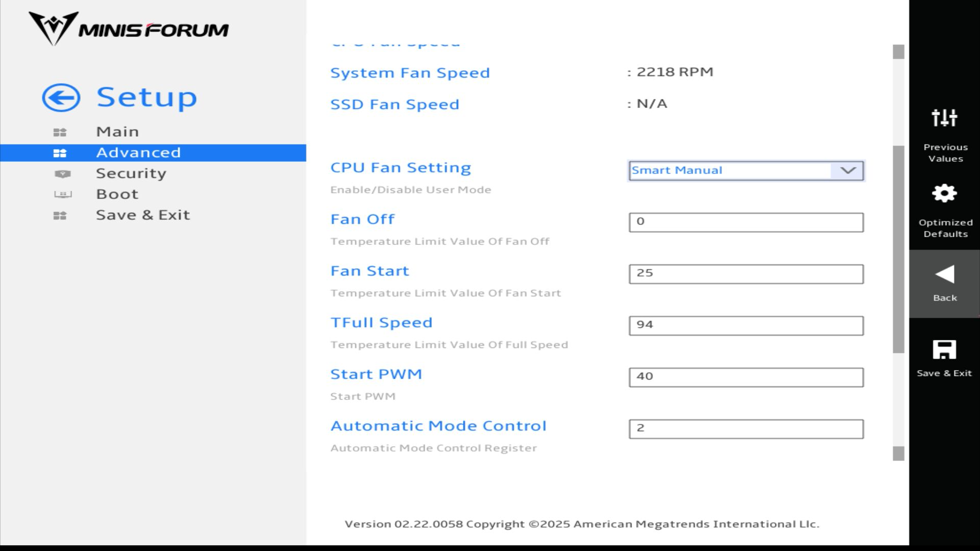This screenshot has height=551, width=980.
Task: Click the Minisforum logo
Action: pyautogui.click(x=129, y=29)
